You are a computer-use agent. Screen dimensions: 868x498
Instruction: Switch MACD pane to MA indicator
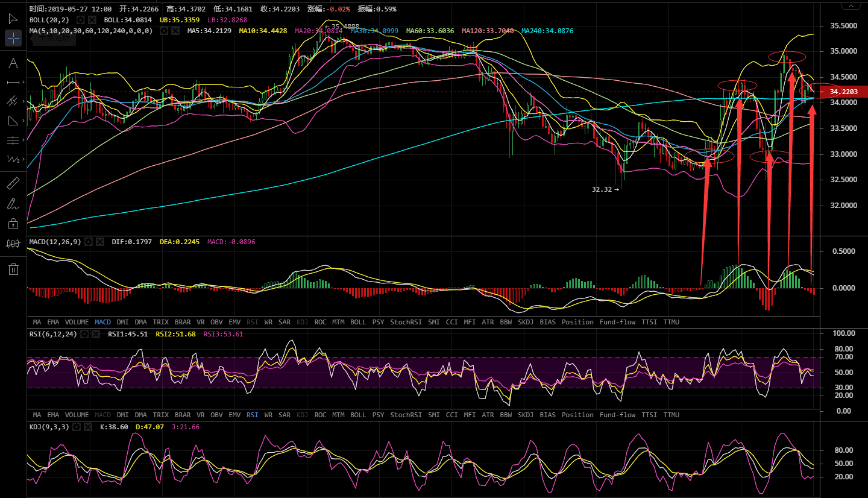pos(37,322)
